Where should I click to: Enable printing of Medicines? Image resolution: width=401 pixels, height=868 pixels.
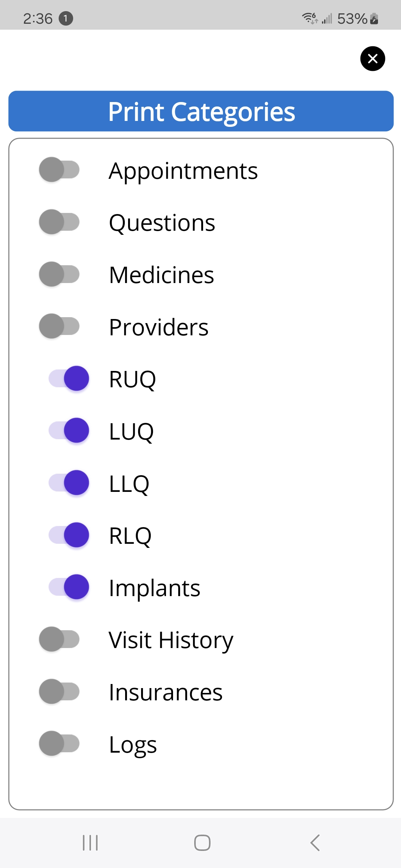point(59,274)
